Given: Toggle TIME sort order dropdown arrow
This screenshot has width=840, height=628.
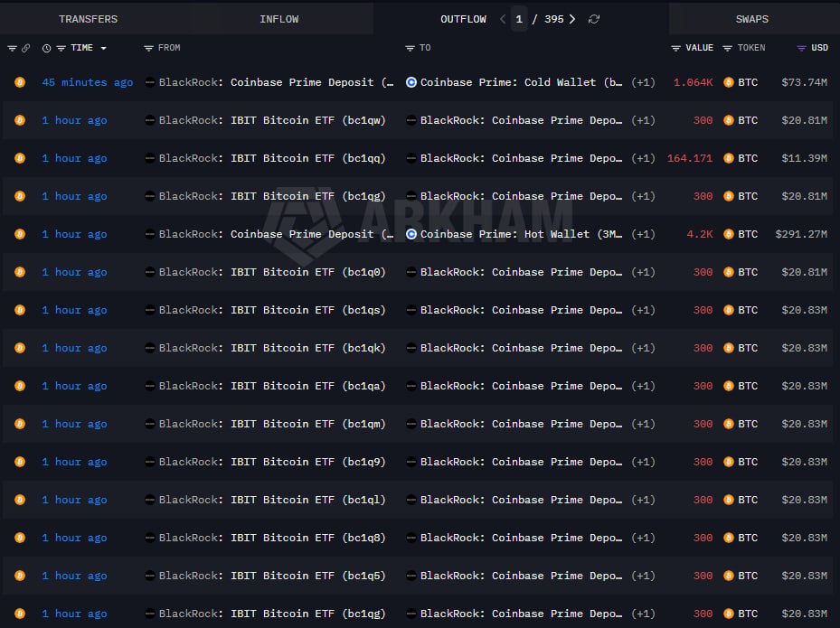Looking at the screenshot, I should (103, 48).
